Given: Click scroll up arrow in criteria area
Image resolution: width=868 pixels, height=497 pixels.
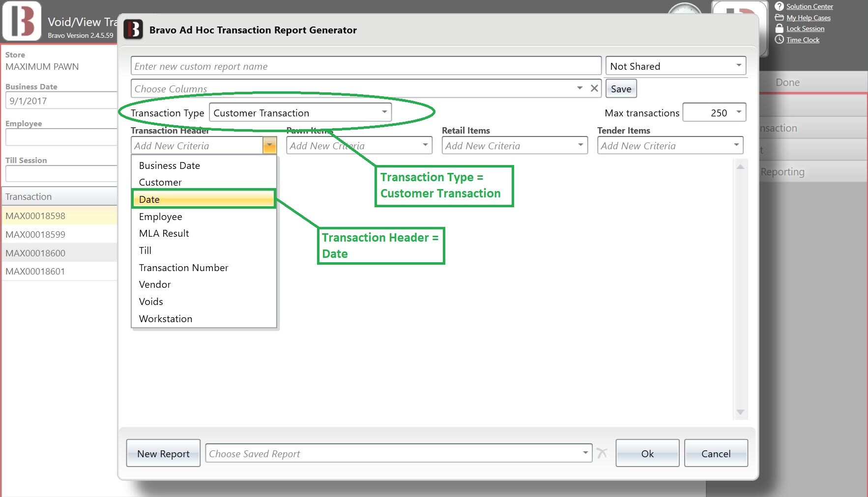Looking at the screenshot, I should 740,166.
